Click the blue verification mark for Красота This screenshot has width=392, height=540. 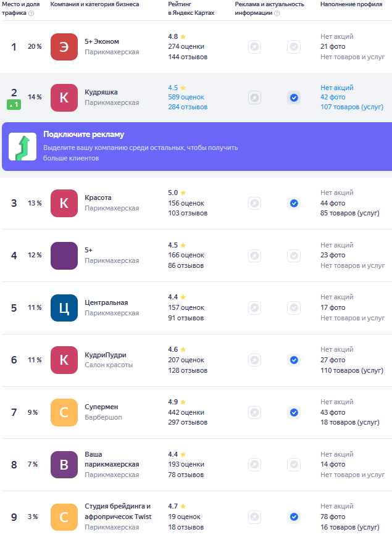[x=294, y=203]
